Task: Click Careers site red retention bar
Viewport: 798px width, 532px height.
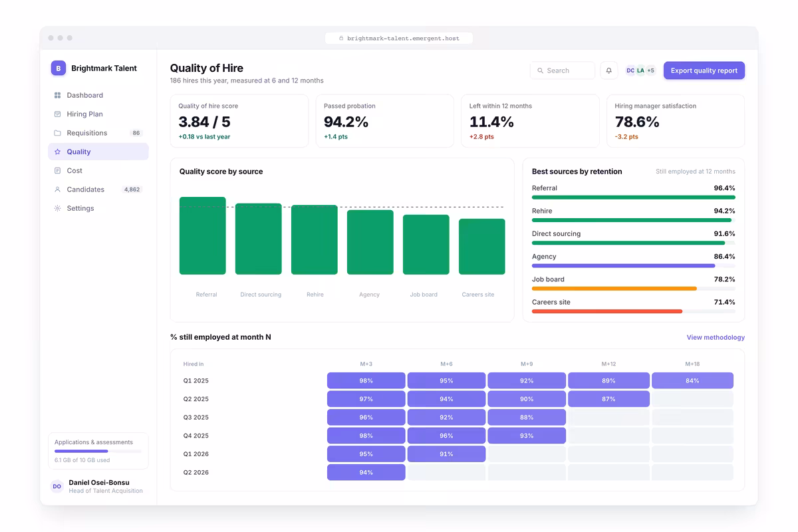Action: coord(607,311)
